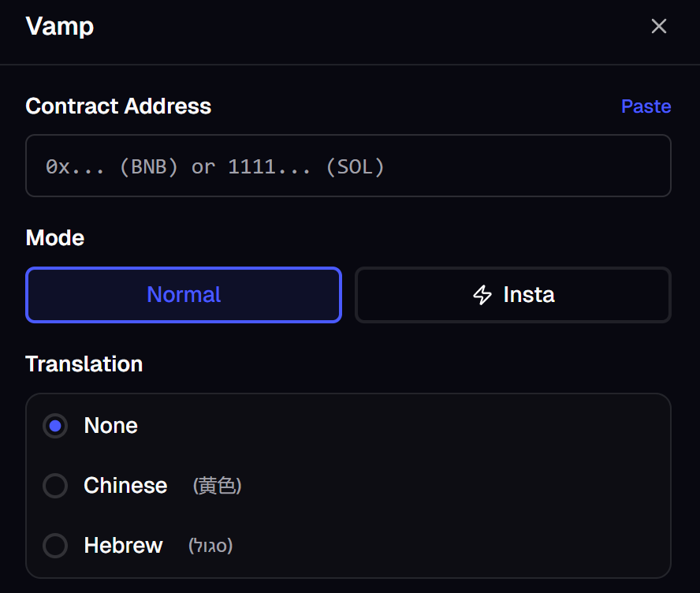Click the "Translation" section heading
Viewport: 700px width, 593px height.
pos(84,364)
